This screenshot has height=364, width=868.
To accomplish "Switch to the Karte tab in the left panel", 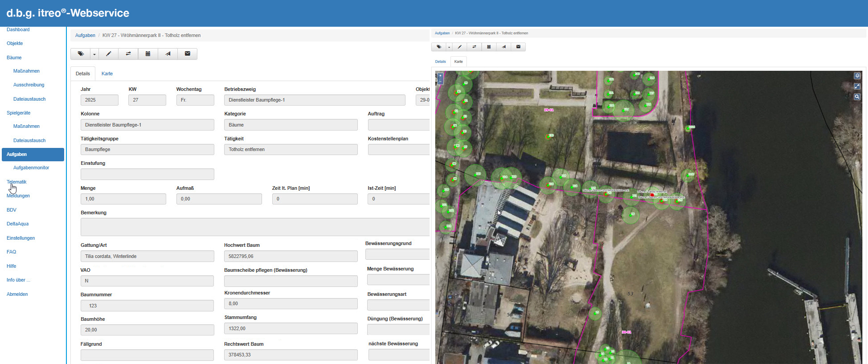I will (x=107, y=74).
